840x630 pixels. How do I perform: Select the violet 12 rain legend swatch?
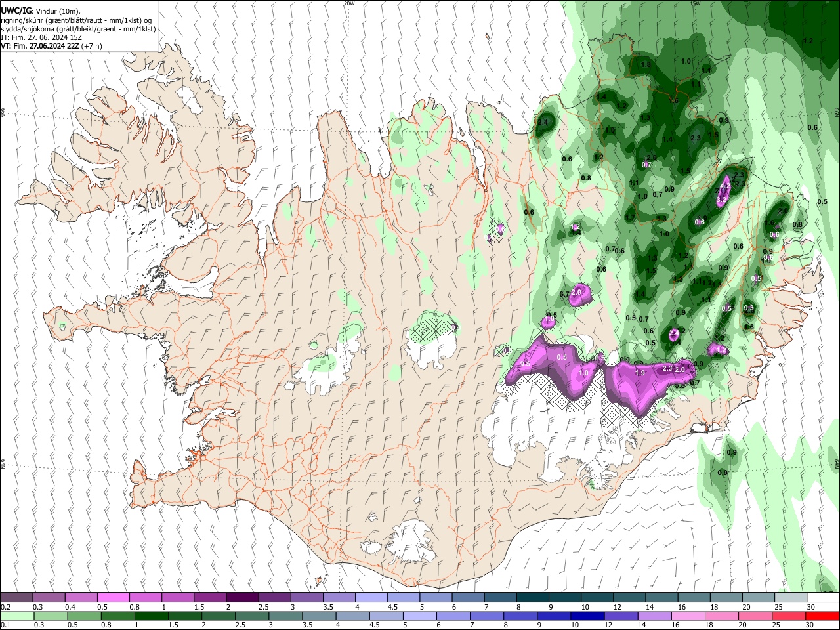(621, 616)
